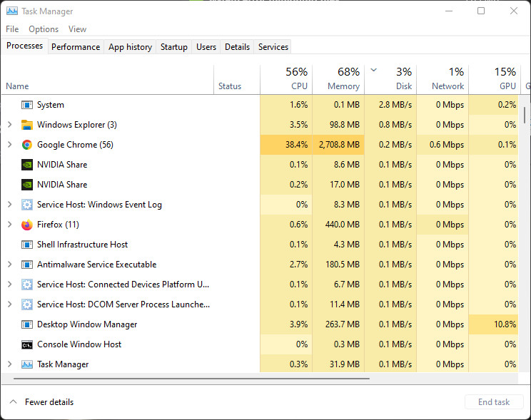Click the End task button

tap(494, 401)
